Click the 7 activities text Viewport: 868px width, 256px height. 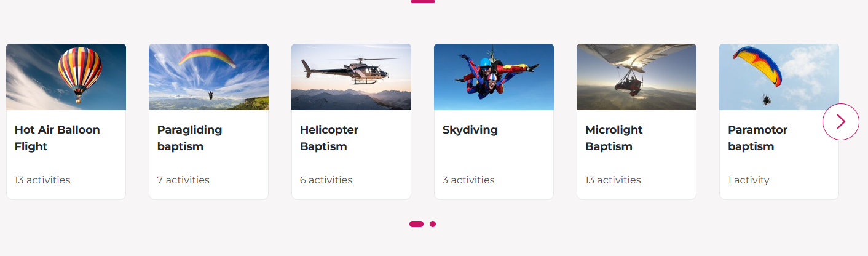click(x=183, y=180)
